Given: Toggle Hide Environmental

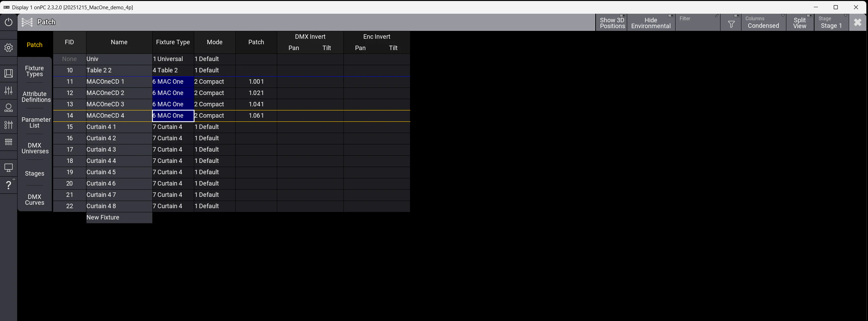Looking at the screenshot, I should click(x=651, y=23).
